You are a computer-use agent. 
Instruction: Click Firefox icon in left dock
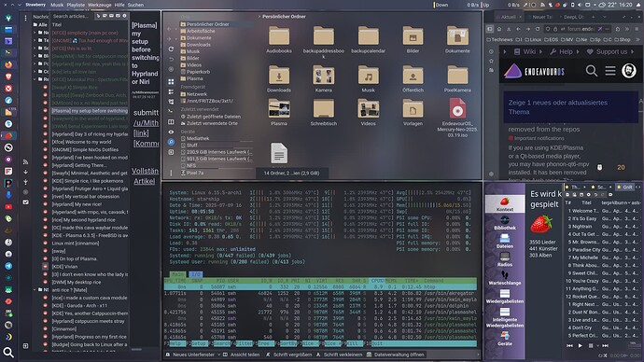click(8, 65)
